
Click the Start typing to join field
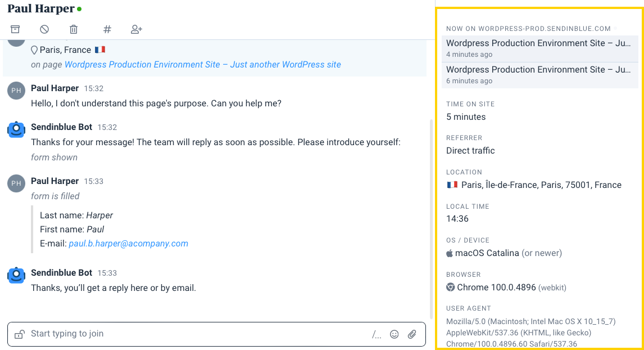[216, 334]
